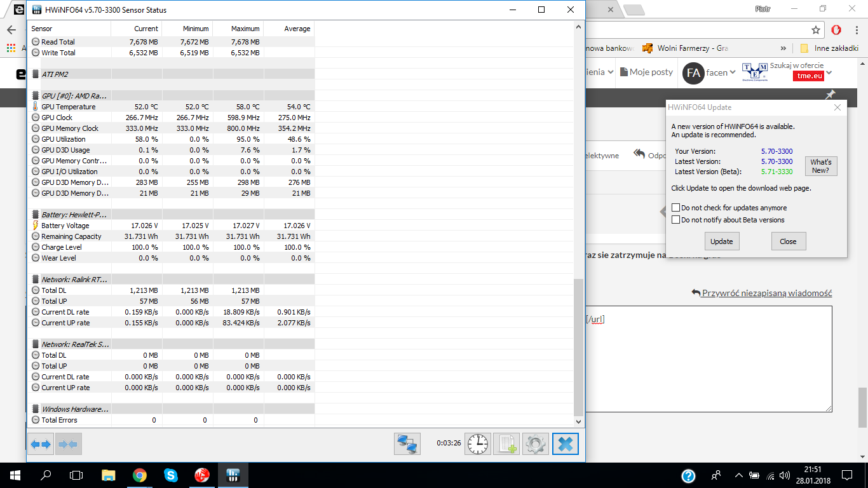Open the taskbar search magnifier
The image size is (868, 488).
point(46,475)
